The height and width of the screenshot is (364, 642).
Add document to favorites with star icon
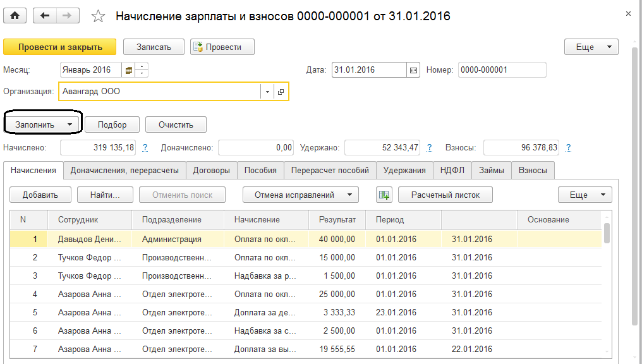pos(98,16)
